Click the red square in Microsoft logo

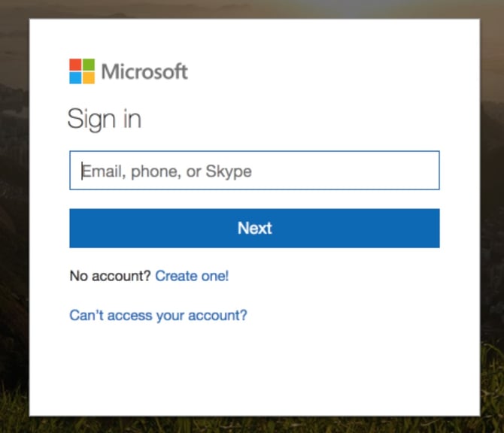[76, 65]
